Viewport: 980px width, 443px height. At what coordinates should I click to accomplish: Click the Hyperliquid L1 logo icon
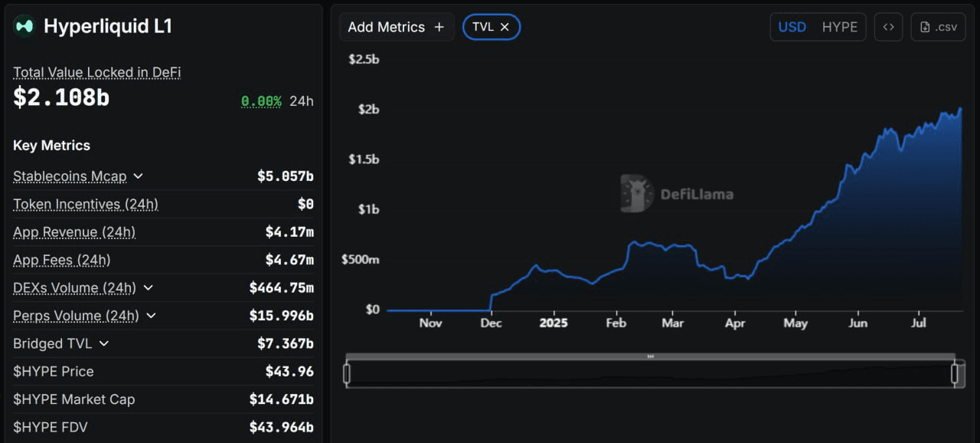(x=24, y=26)
